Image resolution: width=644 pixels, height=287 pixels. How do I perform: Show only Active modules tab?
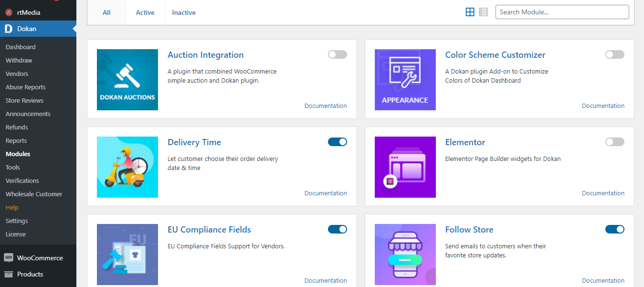click(145, 12)
